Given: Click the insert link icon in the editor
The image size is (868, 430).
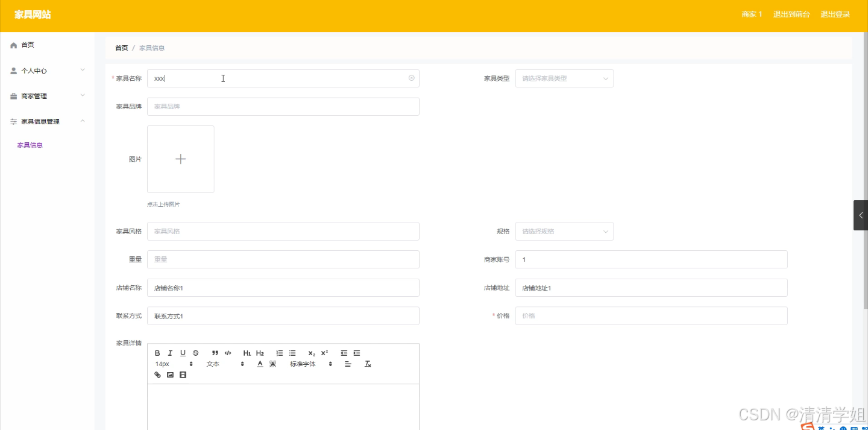Looking at the screenshot, I should coord(157,375).
